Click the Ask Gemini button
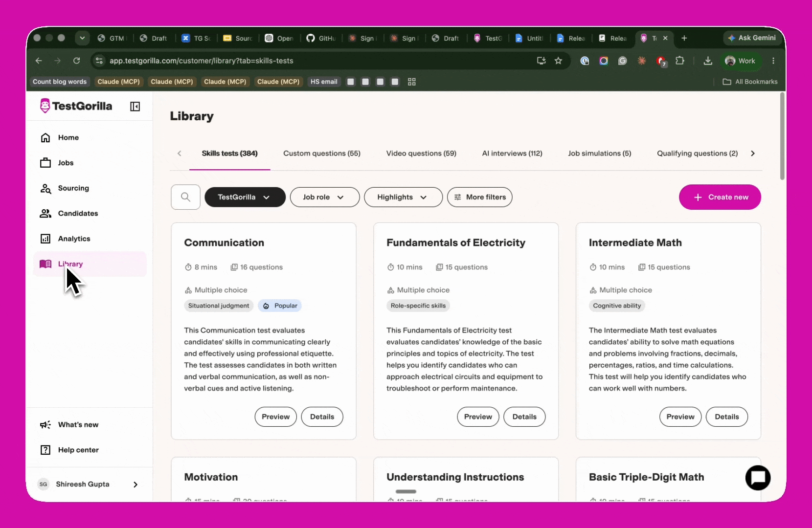This screenshot has width=812, height=528. (x=752, y=38)
